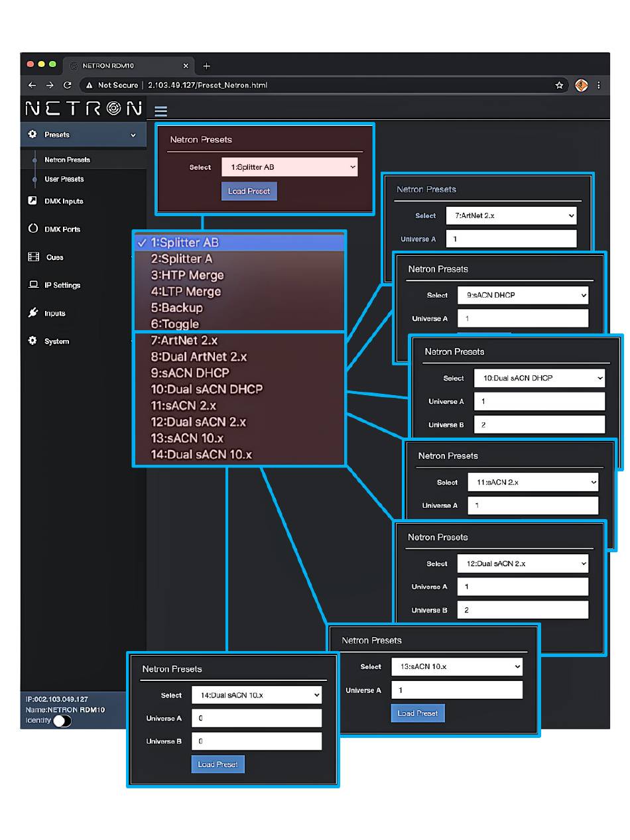Open the 14:Dual sACN 10.x select dropdown

coord(257,695)
